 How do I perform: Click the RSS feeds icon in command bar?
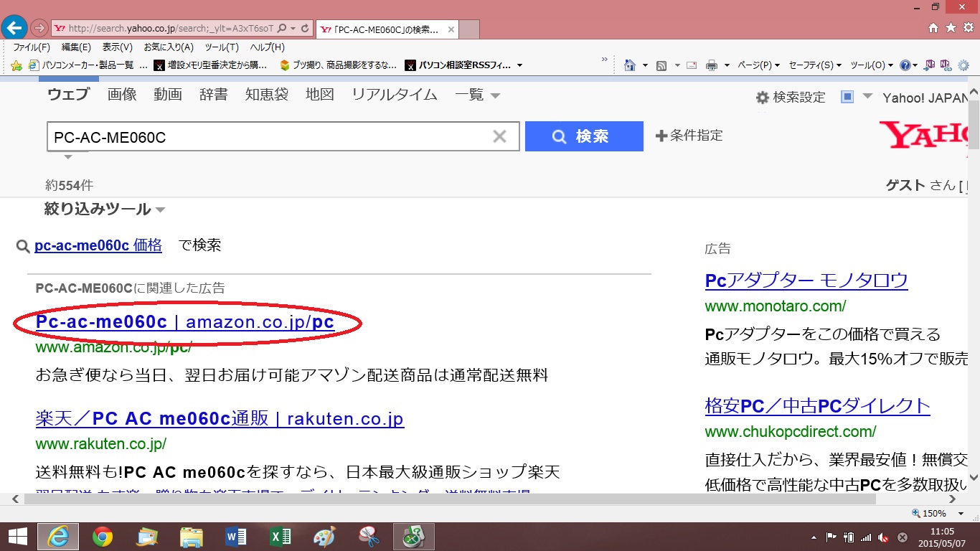tap(661, 65)
